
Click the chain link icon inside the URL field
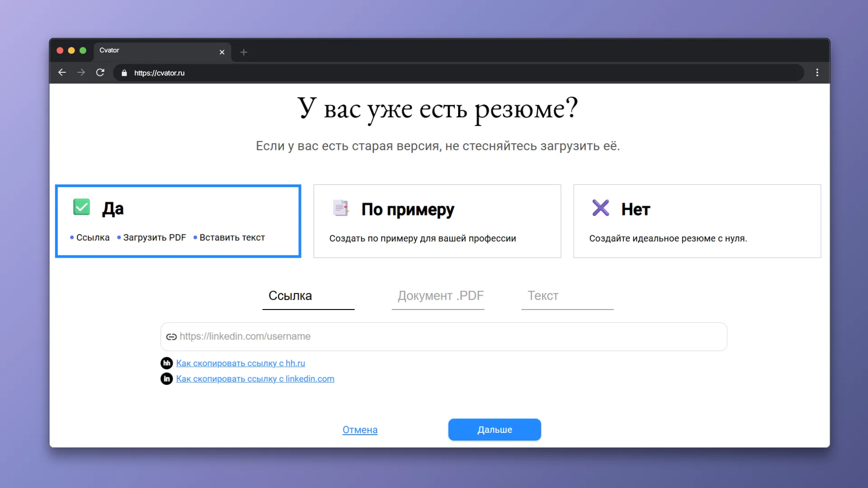click(171, 337)
